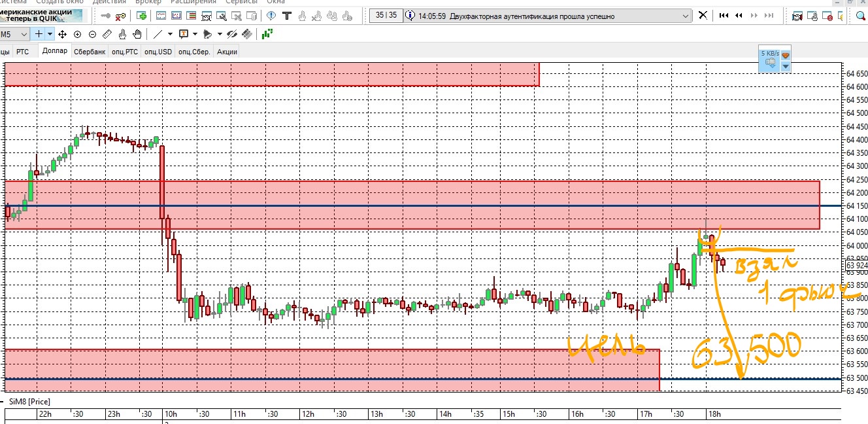The width and height of the screenshot is (868, 424).
Task: Click the 64 650 price scale label
Action: [x=856, y=73]
